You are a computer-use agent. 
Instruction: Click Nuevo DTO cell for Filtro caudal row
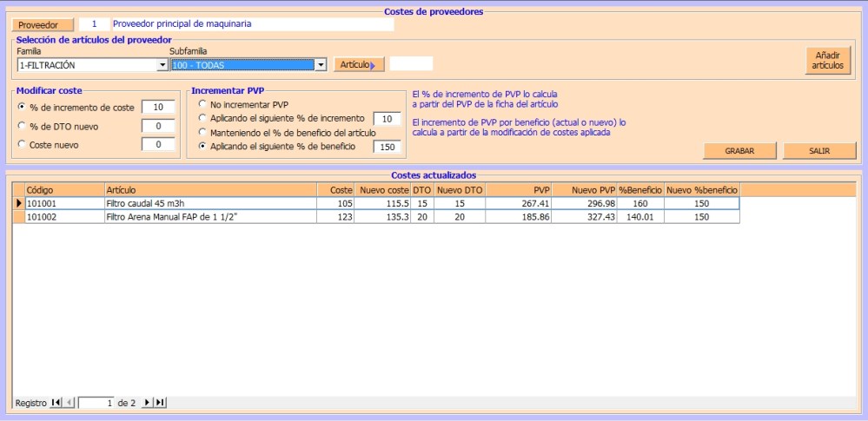tap(460, 204)
